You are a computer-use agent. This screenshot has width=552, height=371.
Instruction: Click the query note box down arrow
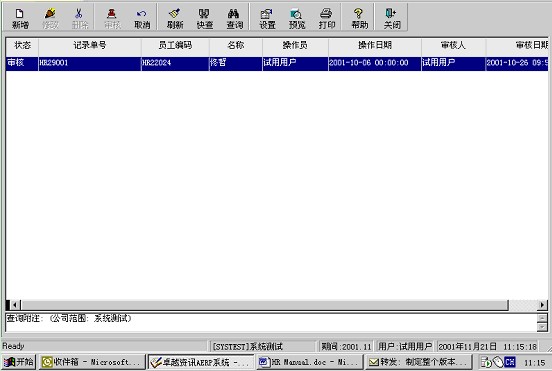pyautogui.click(x=542, y=327)
